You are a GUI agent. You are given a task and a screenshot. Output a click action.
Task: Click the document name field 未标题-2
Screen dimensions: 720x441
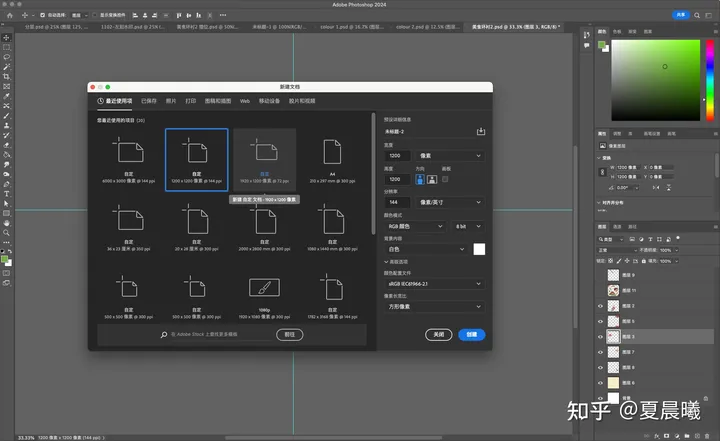pyautogui.click(x=429, y=131)
